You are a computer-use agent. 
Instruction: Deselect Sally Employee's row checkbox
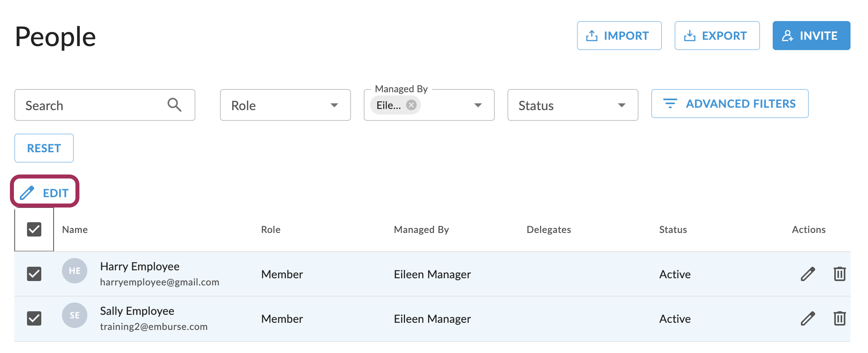coord(34,318)
